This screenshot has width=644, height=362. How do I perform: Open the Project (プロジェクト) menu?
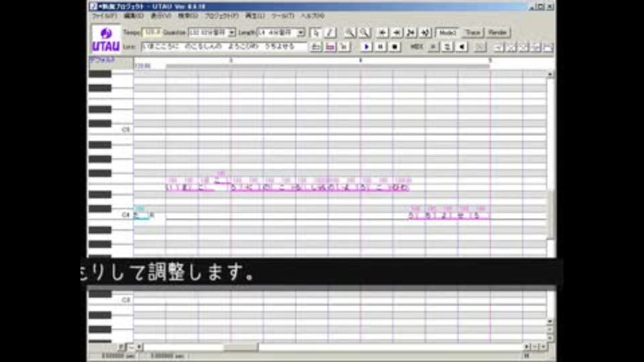[x=221, y=16]
